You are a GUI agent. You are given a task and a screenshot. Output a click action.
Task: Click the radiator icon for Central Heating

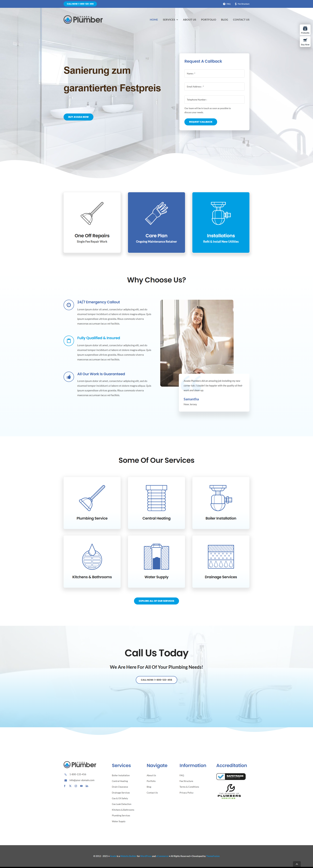point(156,498)
